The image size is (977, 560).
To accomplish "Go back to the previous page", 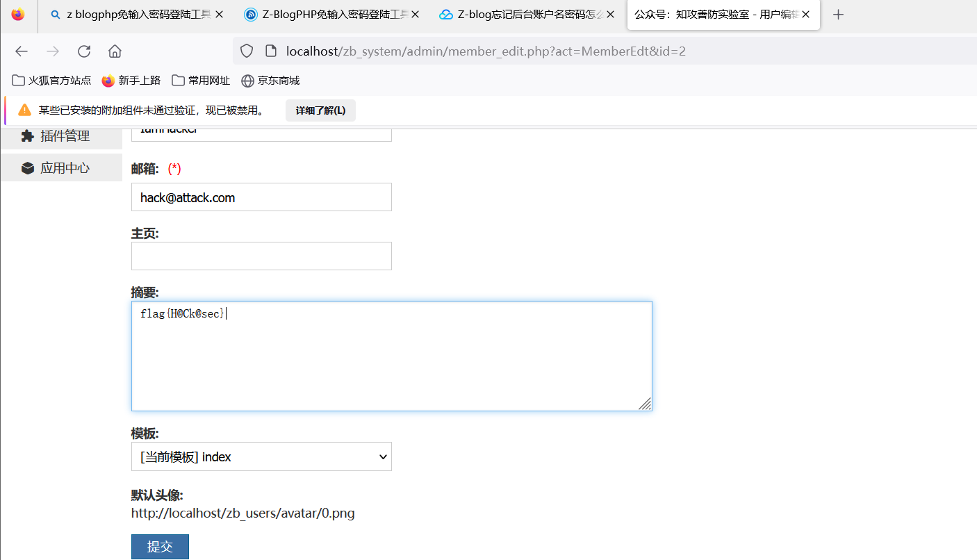I will tap(22, 51).
